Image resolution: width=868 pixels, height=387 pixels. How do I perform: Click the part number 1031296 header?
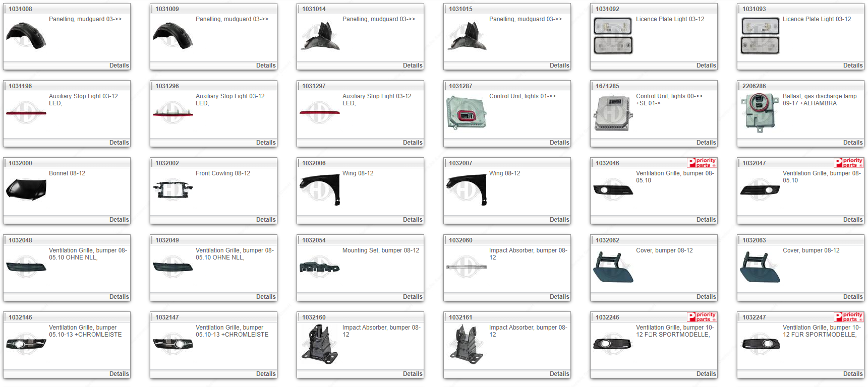[x=167, y=86]
